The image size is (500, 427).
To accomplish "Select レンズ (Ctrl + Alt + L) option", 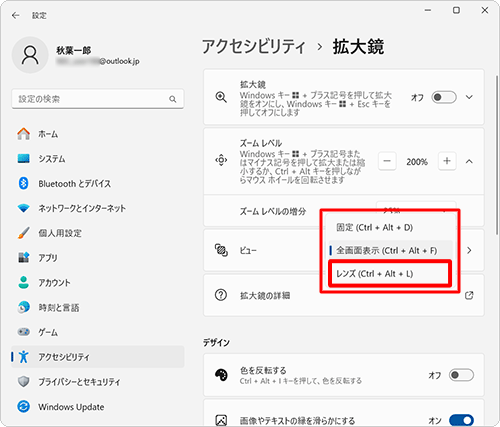I will (390, 274).
